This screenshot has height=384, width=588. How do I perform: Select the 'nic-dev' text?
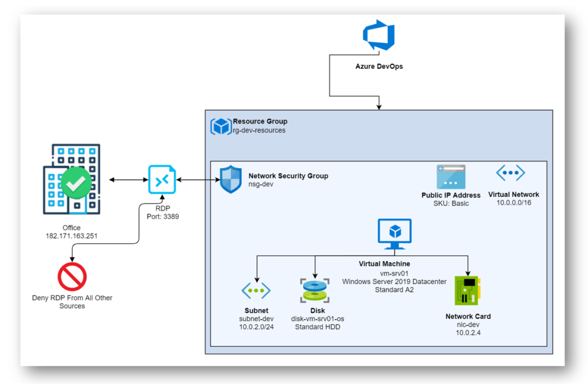point(468,325)
